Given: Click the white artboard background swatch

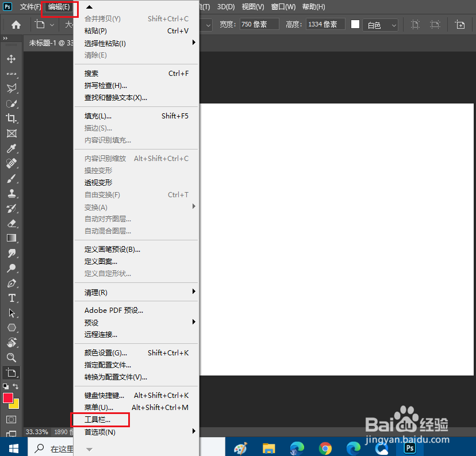Looking at the screenshot, I should click(x=355, y=24).
